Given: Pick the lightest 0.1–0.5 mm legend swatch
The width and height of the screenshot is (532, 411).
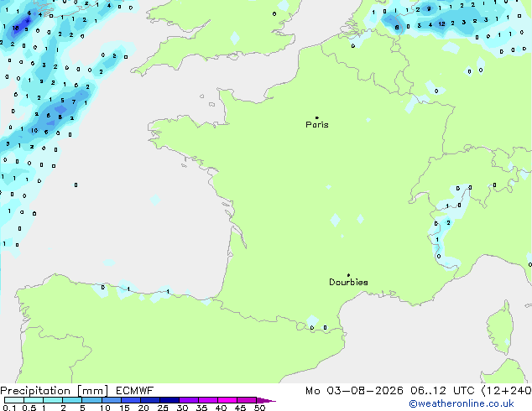Looking at the screenshot, I should pos(14,400).
